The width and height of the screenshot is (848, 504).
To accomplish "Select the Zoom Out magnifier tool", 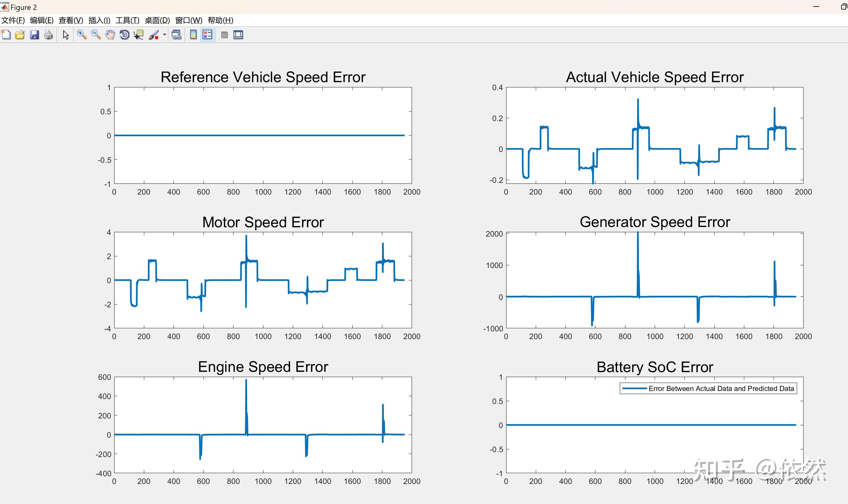I will [x=96, y=35].
